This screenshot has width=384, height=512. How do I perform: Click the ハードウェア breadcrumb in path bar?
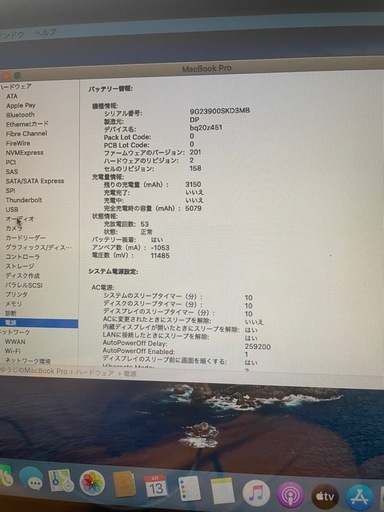[95, 373]
